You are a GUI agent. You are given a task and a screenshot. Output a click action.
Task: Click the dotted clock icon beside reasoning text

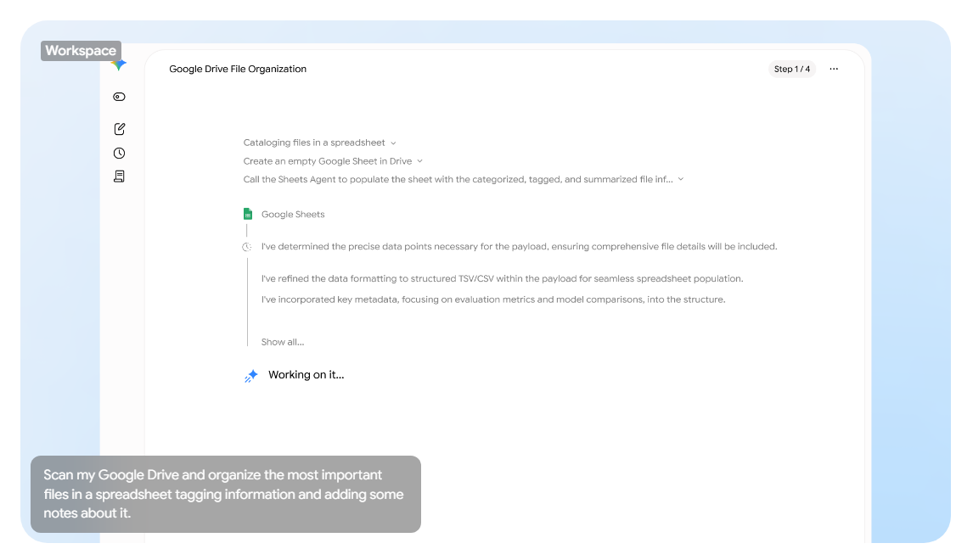click(246, 247)
